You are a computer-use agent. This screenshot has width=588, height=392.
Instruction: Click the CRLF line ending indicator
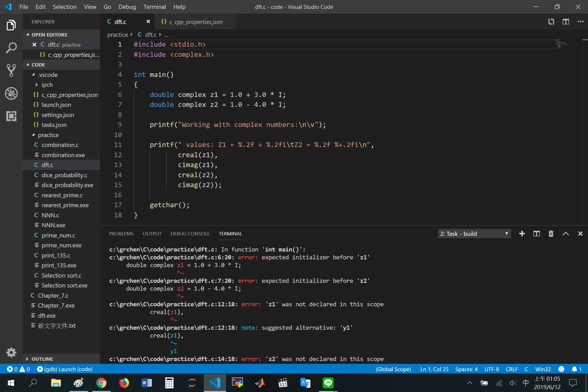(511, 369)
